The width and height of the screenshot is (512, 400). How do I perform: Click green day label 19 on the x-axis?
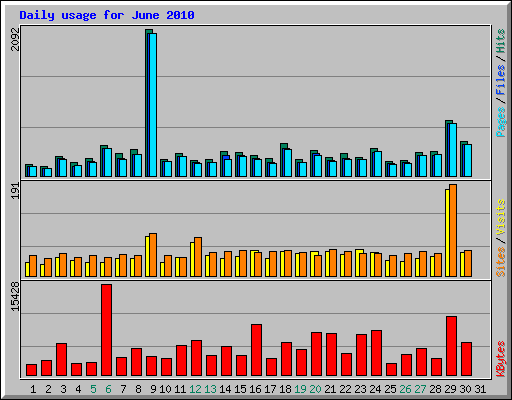coord(300,389)
